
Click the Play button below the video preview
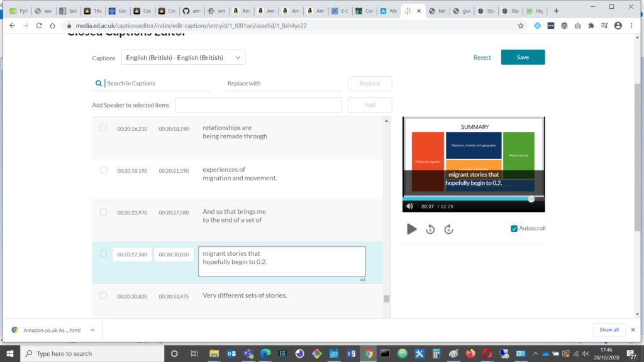(412, 229)
